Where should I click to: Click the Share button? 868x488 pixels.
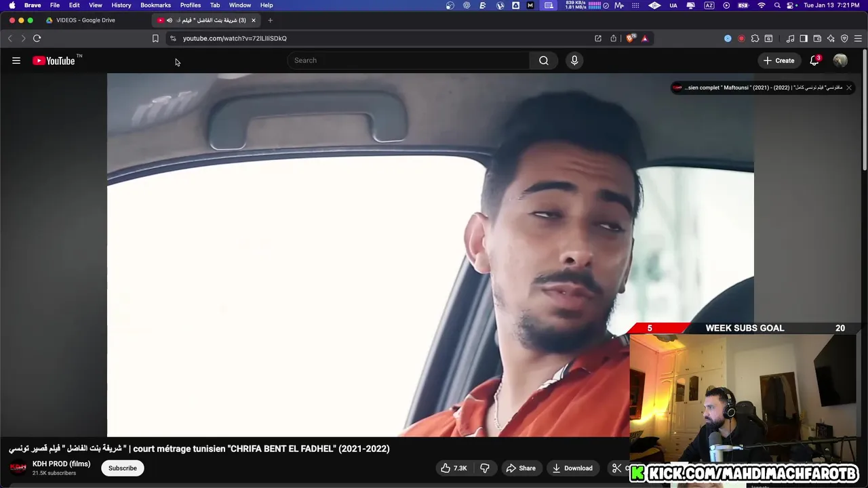click(521, 468)
